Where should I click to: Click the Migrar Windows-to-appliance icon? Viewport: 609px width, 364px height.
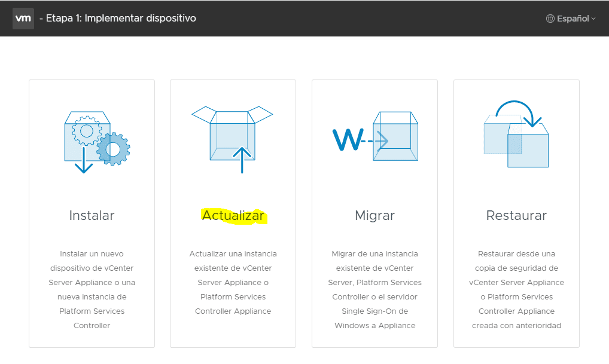pyautogui.click(x=374, y=136)
